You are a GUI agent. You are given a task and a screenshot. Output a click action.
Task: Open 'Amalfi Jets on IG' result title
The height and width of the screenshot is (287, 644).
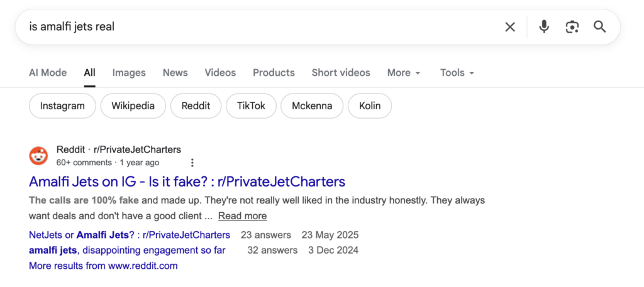coord(187,182)
